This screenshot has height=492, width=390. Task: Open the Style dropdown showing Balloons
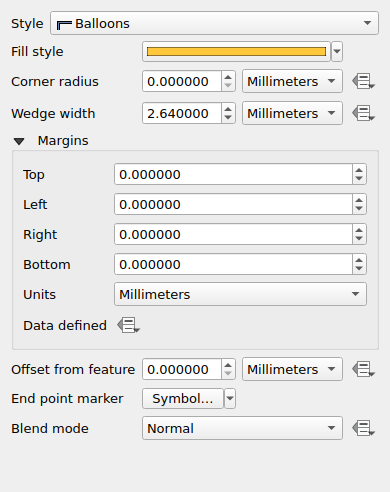pos(214,23)
